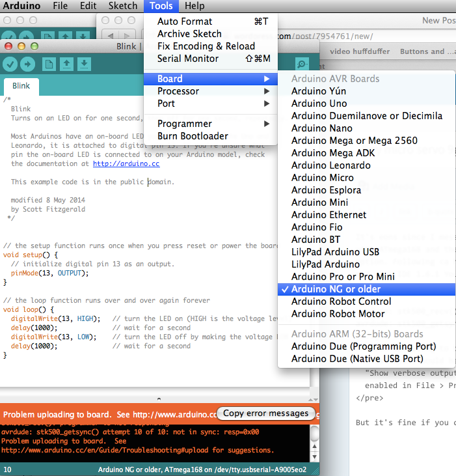456x476 pixels.
Task: Select Arduino BT board
Action: (366, 240)
